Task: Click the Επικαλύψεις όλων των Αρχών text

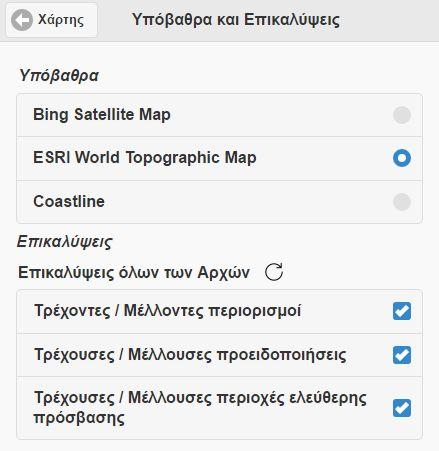Action: 134,272
